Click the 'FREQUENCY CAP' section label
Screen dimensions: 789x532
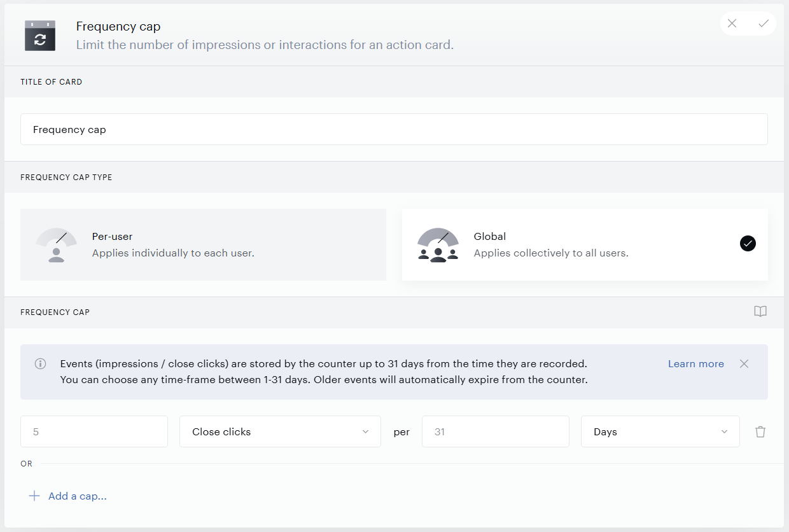(55, 312)
